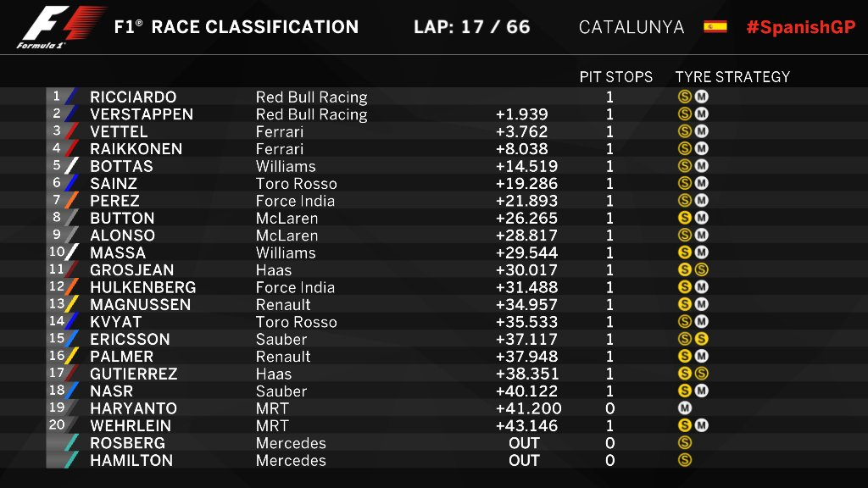Click the LAP 17 / 66 counter
Viewport: 868px width, 488px height.
point(471,27)
